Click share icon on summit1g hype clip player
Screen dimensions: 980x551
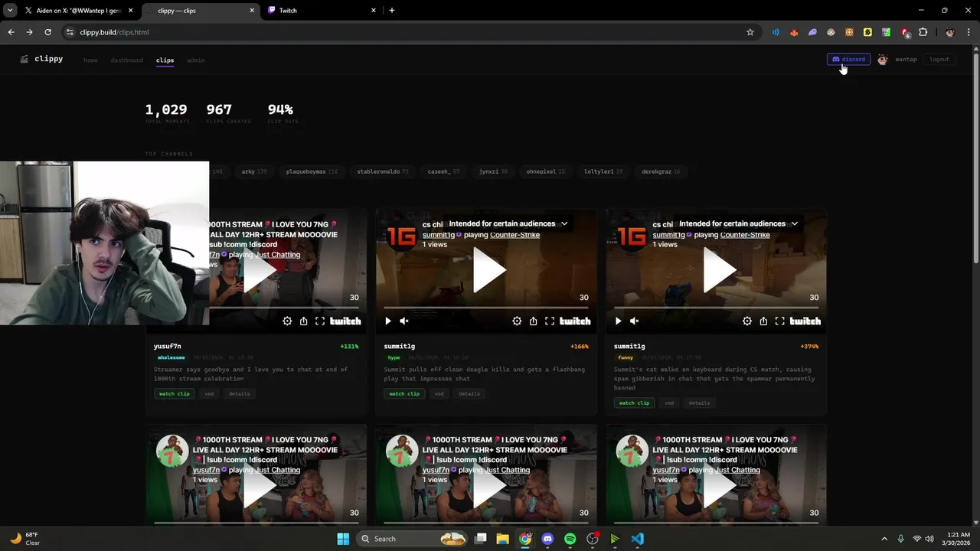tap(533, 321)
